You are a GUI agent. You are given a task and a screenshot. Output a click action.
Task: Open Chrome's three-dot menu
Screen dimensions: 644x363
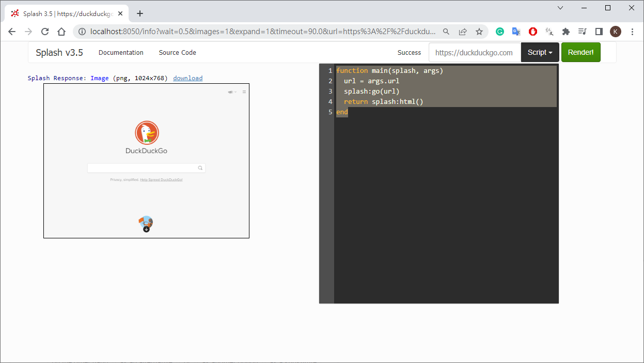point(633,32)
